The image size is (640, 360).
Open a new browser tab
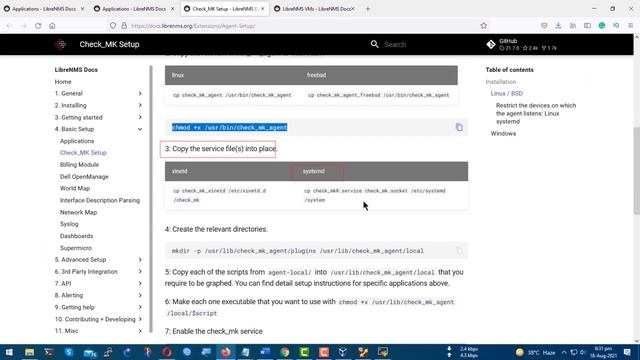pyautogui.click(x=368, y=9)
